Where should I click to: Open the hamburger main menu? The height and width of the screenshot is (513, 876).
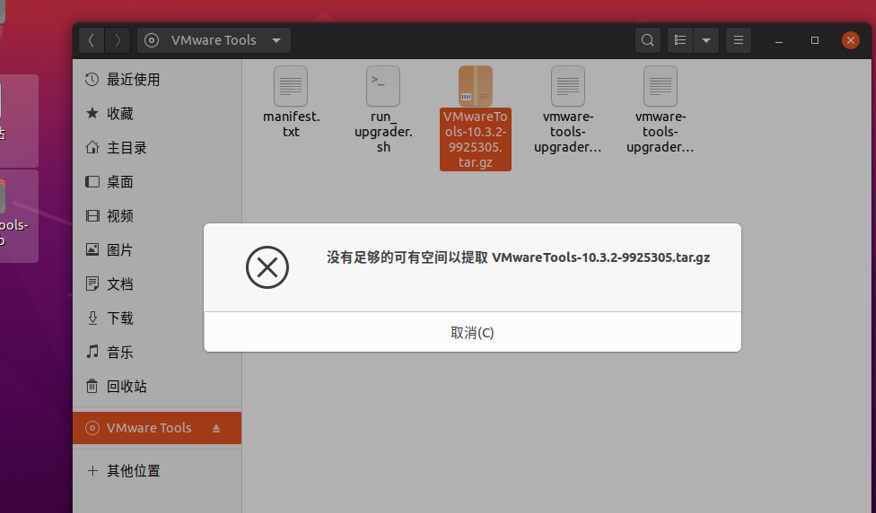coord(738,40)
